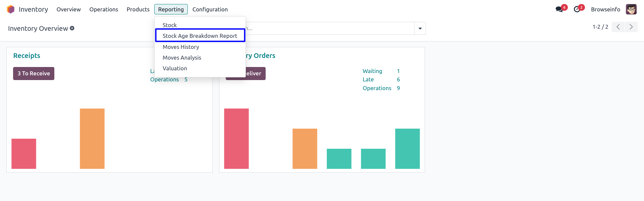The image size is (644, 201).
Task: Click the Inventory app logo icon
Action: click(x=11, y=9)
